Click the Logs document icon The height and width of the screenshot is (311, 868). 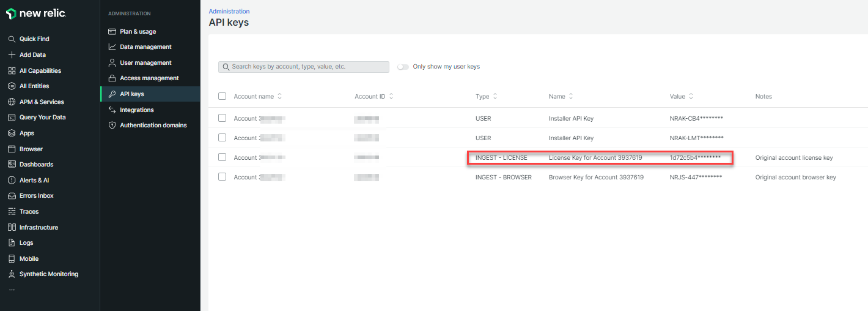pyautogui.click(x=12, y=243)
